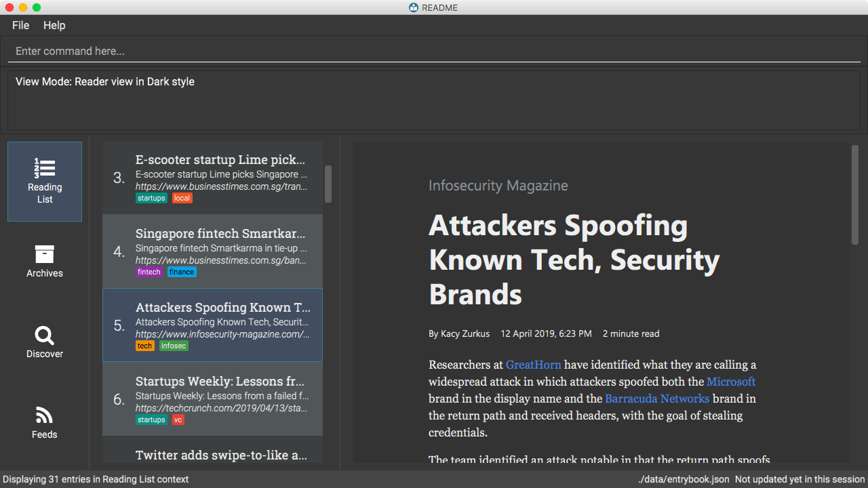Click the author By Kacy Zurkus
This screenshot has width=868, height=488.
pos(459,333)
